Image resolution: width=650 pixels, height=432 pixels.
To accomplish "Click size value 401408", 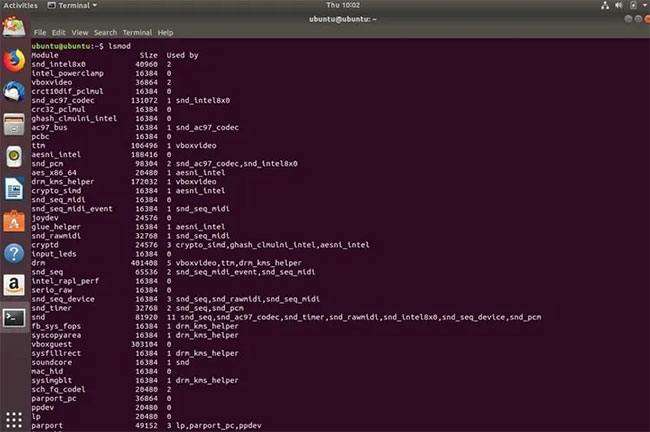I will 144,263.
